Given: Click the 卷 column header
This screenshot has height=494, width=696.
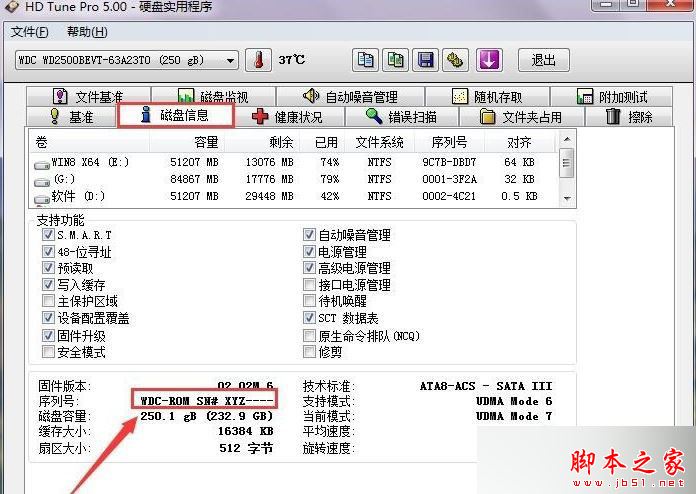Looking at the screenshot, I should pos(90,142).
